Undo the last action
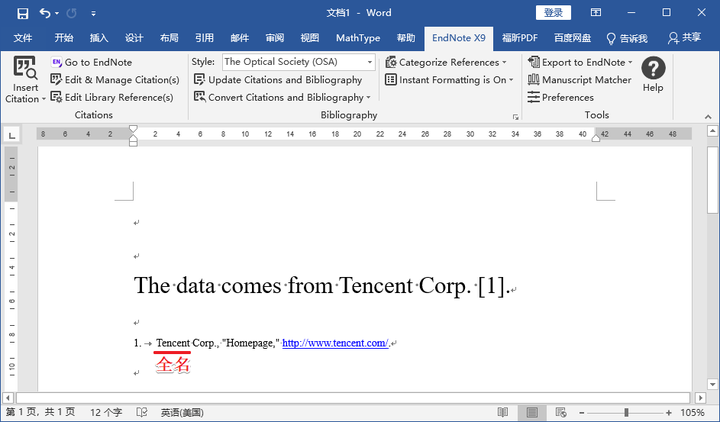This screenshot has width=720, height=422. pos(45,13)
